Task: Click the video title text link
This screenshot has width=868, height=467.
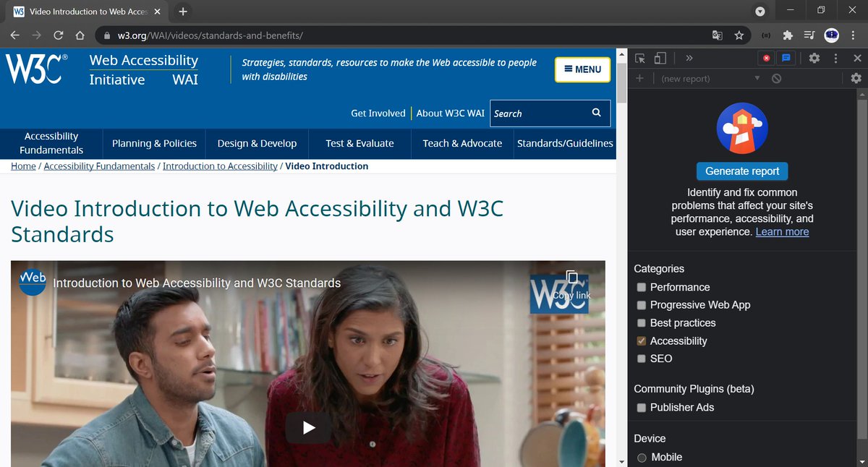Action: click(197, 283)
